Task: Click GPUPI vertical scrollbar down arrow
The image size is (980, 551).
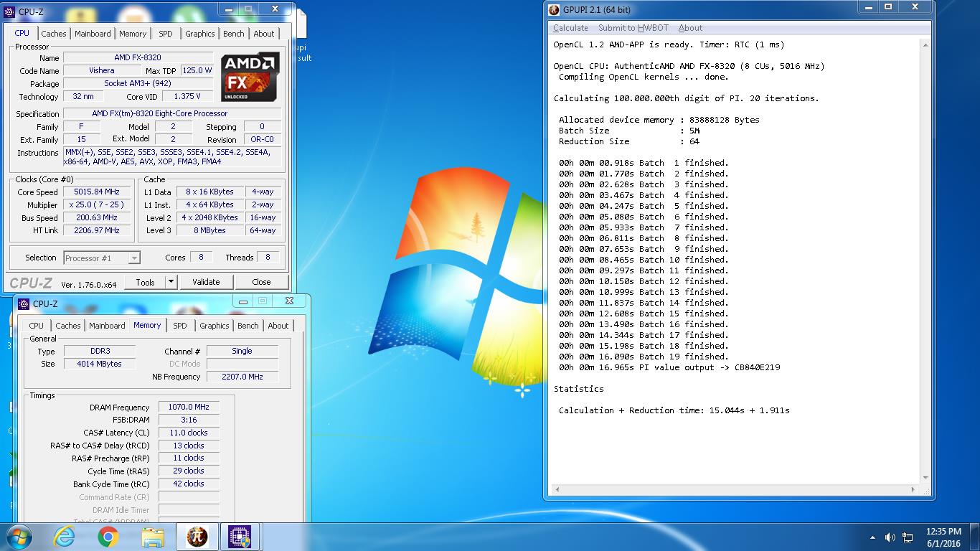Action: (x=925, y=478)
